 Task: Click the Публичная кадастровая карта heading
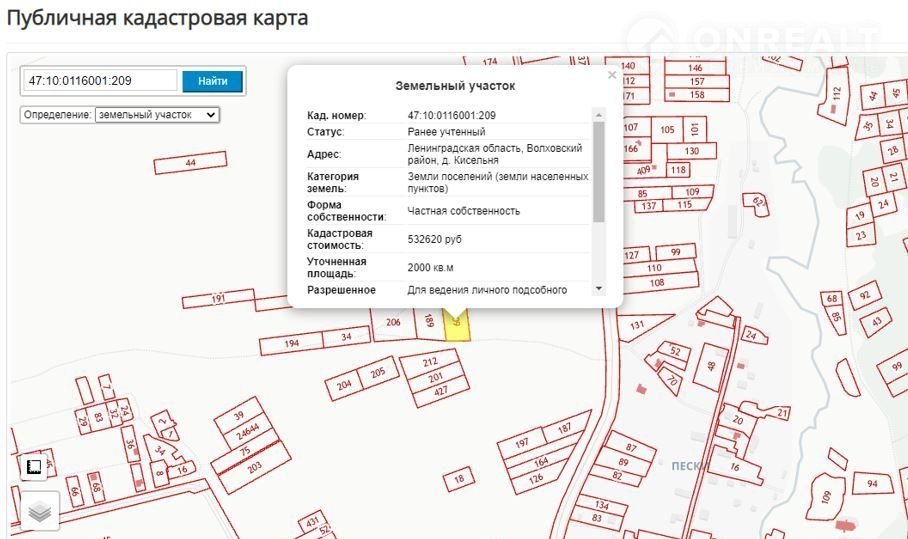coord(158,18)
